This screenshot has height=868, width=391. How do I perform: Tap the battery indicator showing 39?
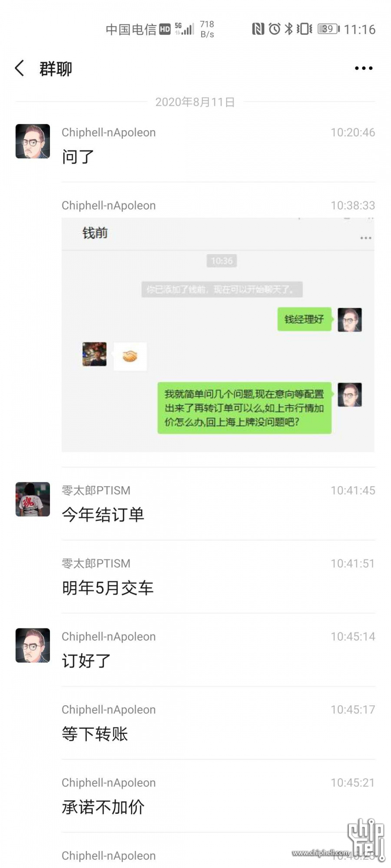[329, 29]
